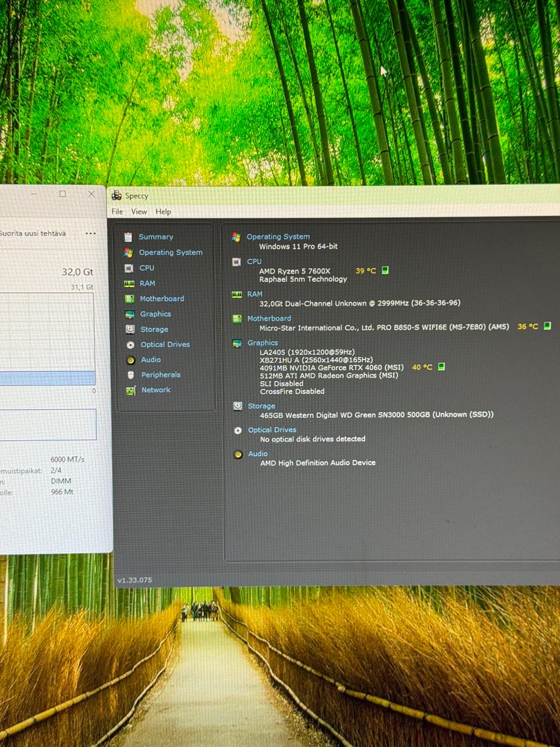Viewport: 560px width, 747px height.
Task: Click the WD Green SN3000 500GB storage line
Action: pyautogui.click(x=377, y=414)
